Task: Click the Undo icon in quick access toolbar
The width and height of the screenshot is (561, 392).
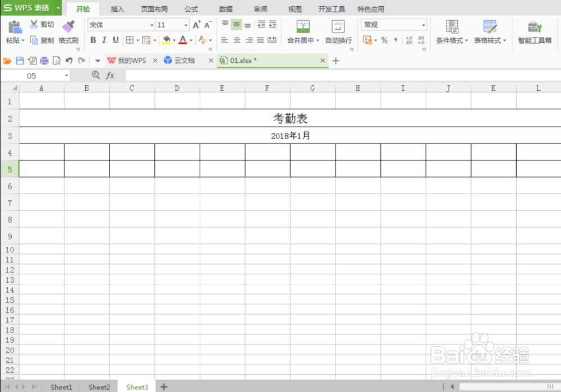Action: tap(68, 60)
